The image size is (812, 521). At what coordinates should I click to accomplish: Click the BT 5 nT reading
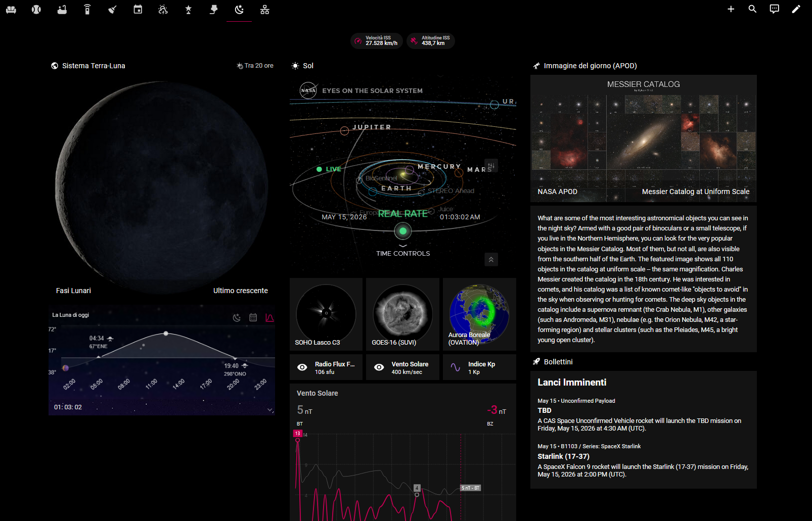[x=305, y=410]
